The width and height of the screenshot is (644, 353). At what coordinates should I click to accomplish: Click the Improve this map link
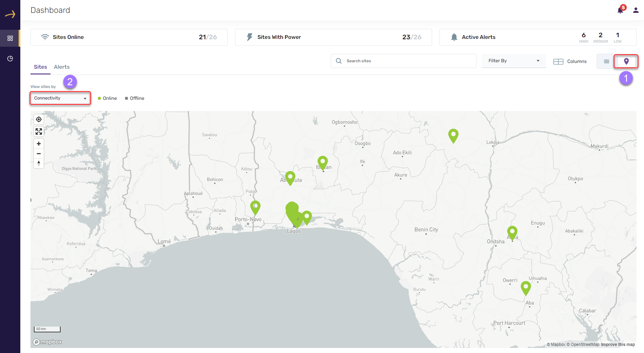(618, 345)
